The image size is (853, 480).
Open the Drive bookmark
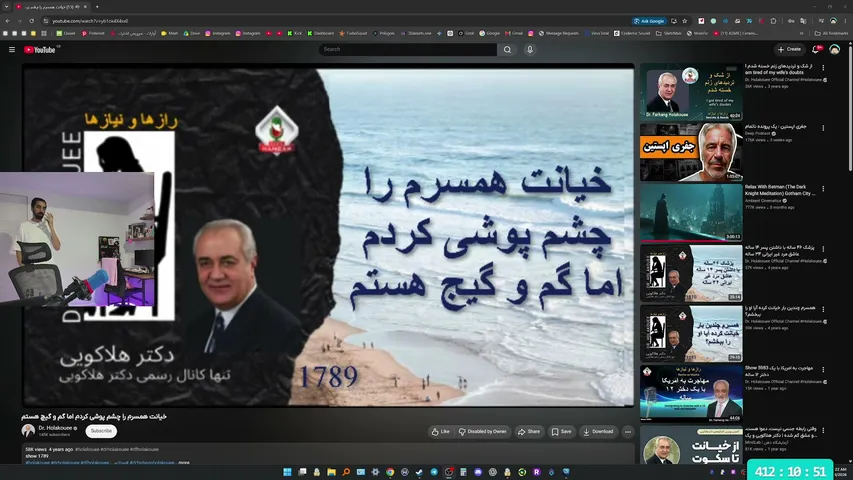click(x=192, y=33)
